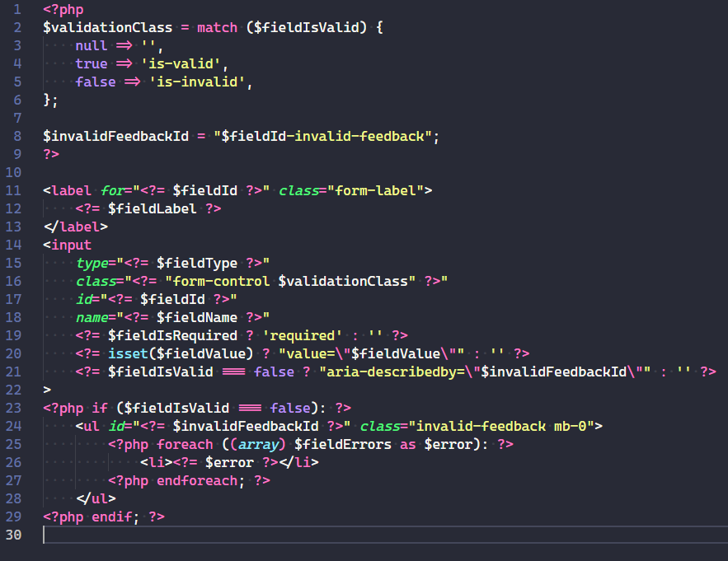Click the <ul tag on line 24
The image size is (728, 561).
[x=87, y=426]
